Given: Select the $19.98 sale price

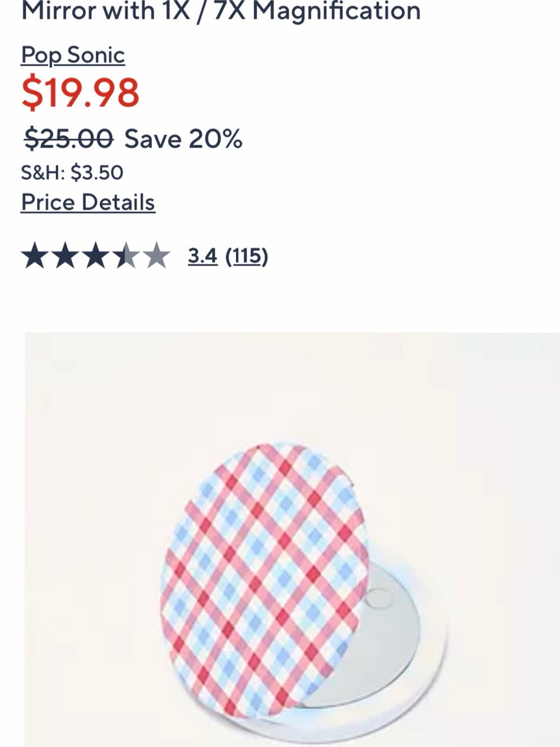Looking at the screenshot, I should [80, 92].
